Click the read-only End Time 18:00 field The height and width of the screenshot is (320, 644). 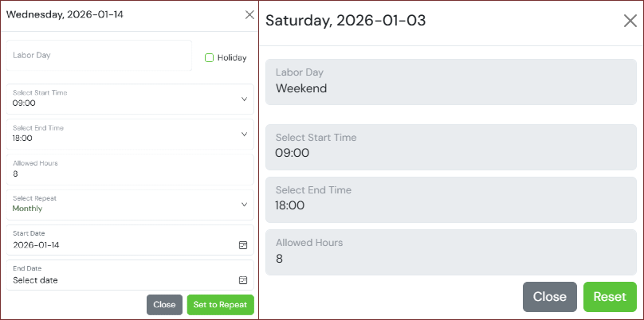[450, 198]
